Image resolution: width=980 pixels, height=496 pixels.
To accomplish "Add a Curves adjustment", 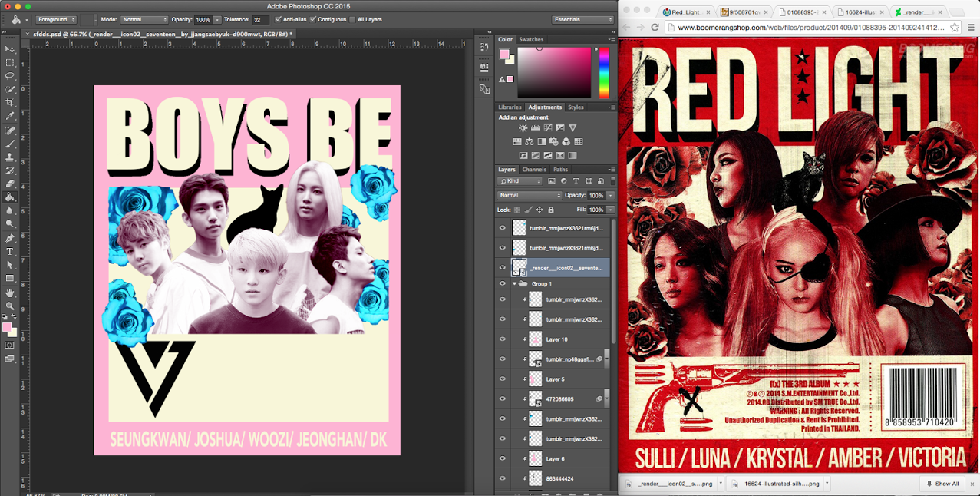I will point(548,127).
